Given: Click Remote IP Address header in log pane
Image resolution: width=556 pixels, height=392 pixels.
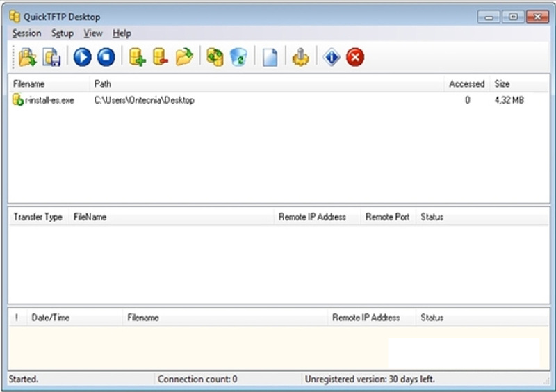Looking at the screenshot, I should point(371,318).
